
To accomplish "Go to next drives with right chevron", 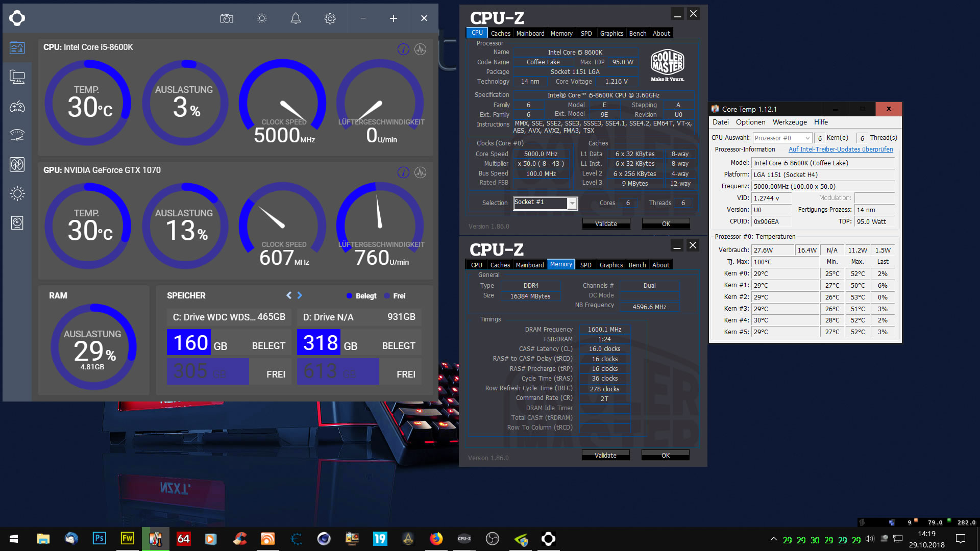I will [x=300, y=295].
